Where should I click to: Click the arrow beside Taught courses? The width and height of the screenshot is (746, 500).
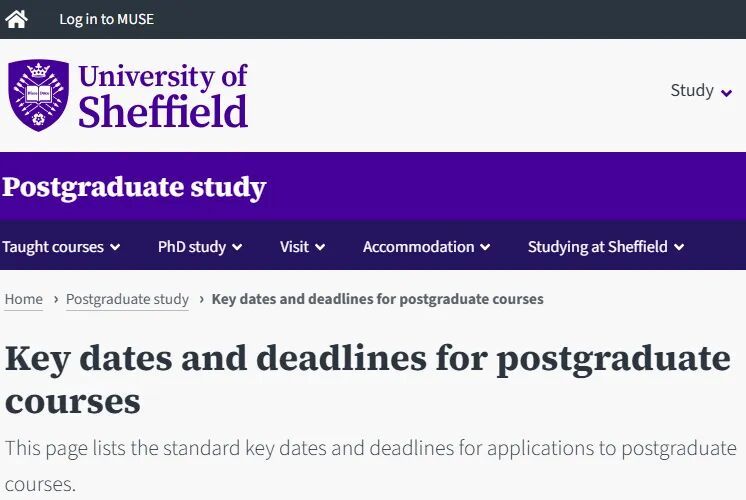(115, 247)
